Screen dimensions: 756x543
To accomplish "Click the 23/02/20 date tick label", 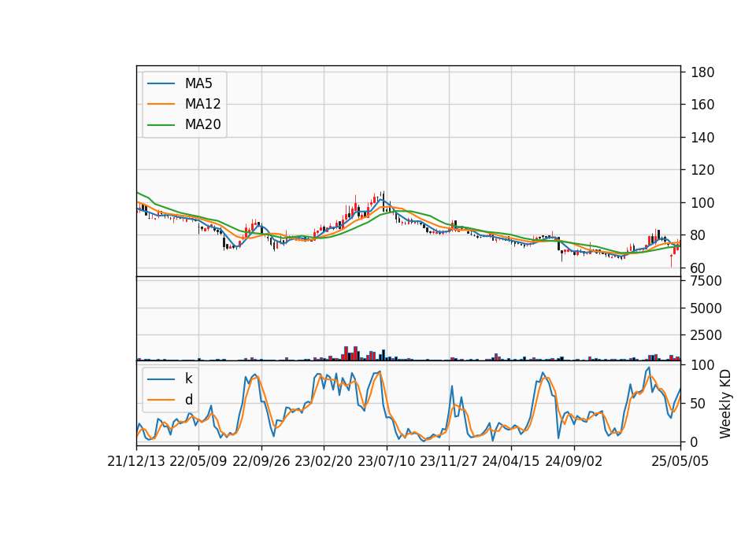I will tap(324, 462).
